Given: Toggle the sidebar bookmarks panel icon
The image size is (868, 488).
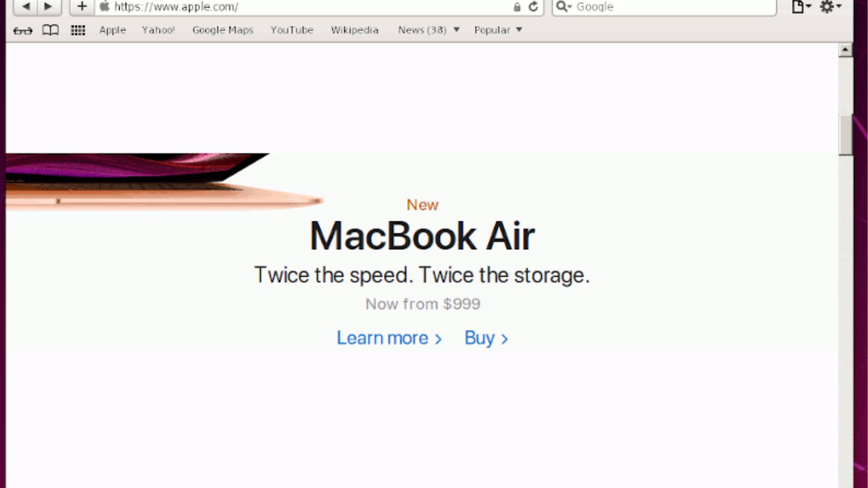Looking at the screenshot, I should click(x=50, y=30).
